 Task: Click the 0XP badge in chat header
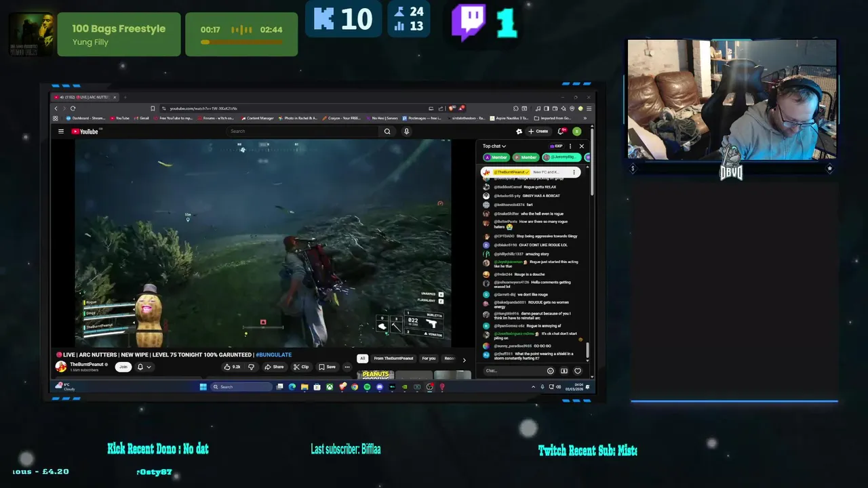(556, 146)
